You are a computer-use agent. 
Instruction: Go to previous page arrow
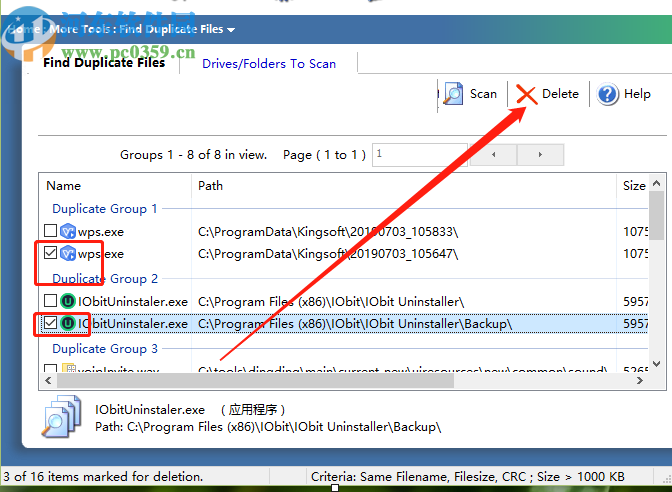click(x=494, y=155)
